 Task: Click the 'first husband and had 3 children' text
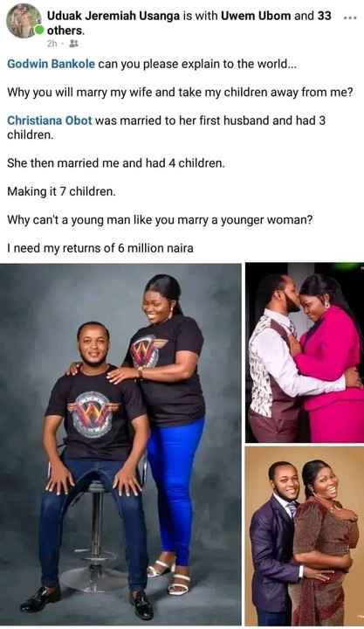click(x=167, y=128)
